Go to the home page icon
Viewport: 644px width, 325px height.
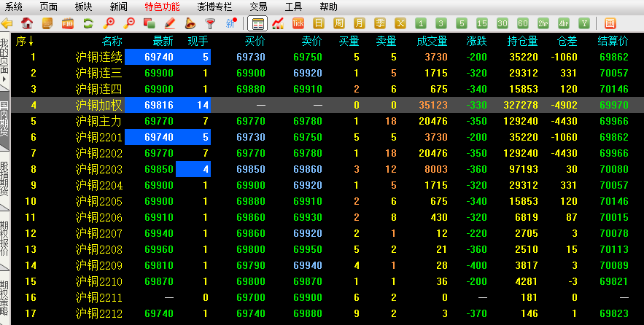(x=27, y=23)
